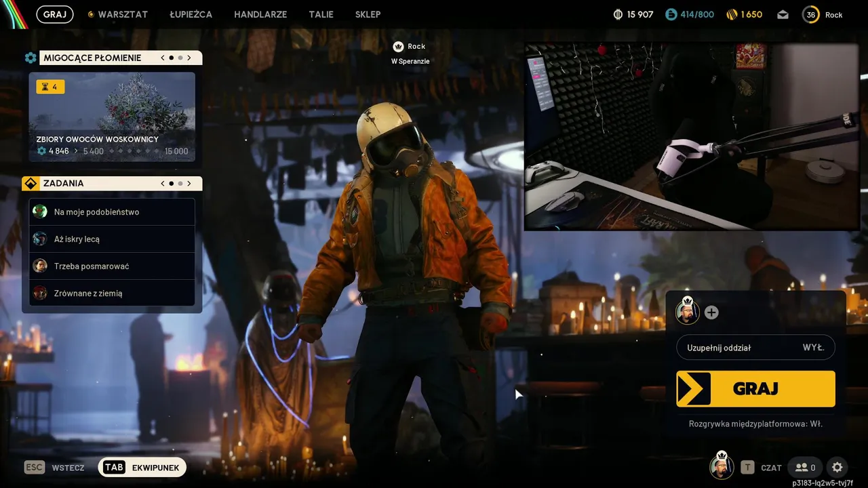Screen dimensions: 868x488
Task: Click the 15 907 coin currency icon
Action: click(x=618, y=14)
